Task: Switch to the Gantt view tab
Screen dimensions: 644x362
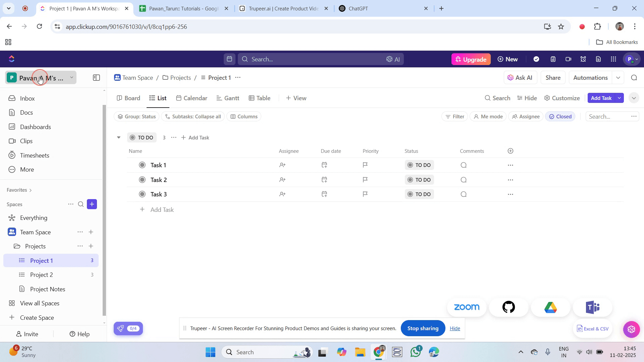Action: coord(228,98)
